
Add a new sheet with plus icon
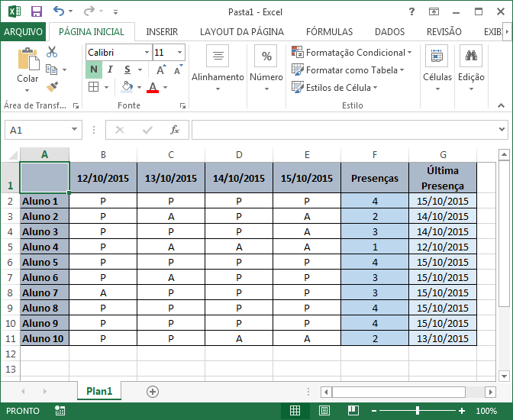point(153,392)
